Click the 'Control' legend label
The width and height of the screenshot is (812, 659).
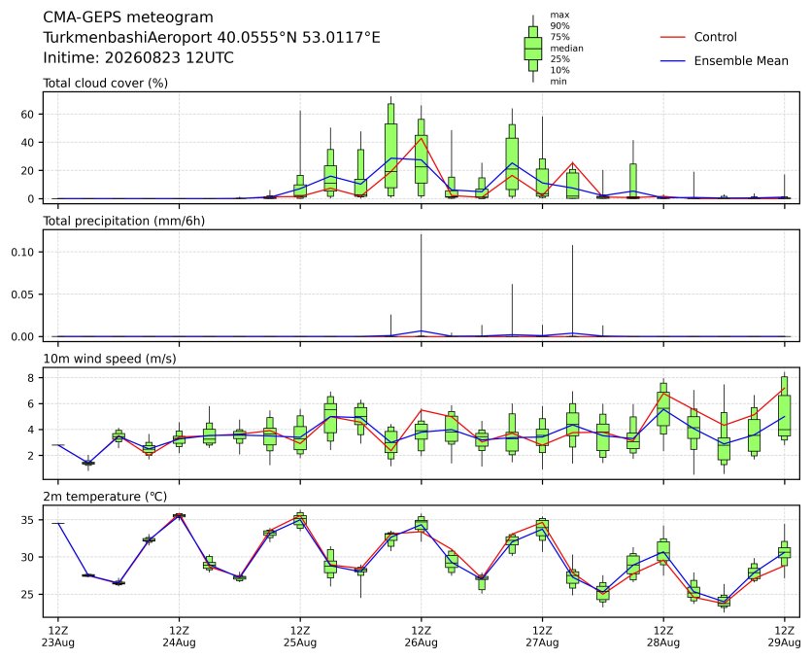(x=715, y=37)
